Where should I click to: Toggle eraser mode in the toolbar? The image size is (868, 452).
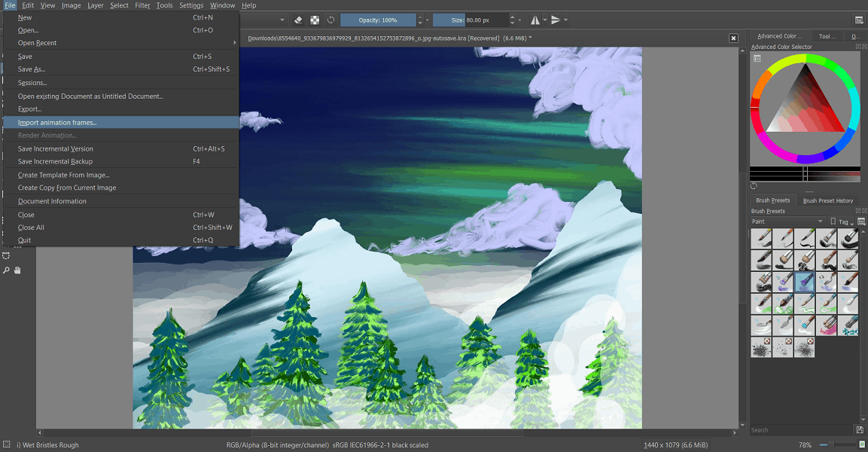pyautogui.click(x=298, y=20)
